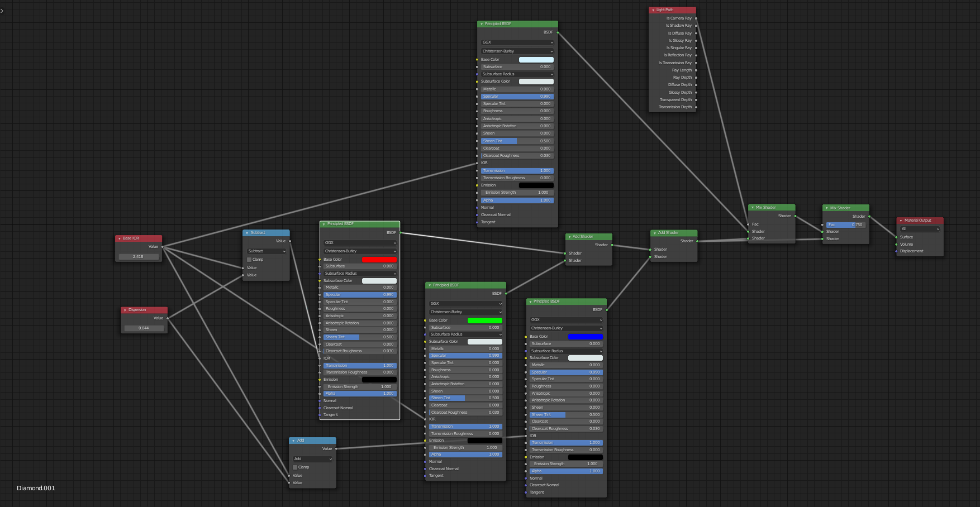Select the Light Path node header
The width and height of the screenshot is (980, 507).
672,10
